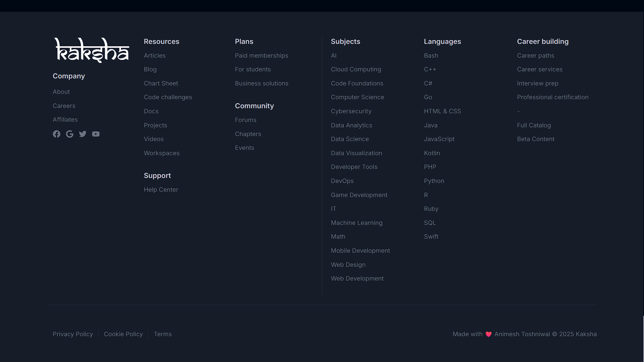644x362 pixels.
Task: Visit the Careers page link
Action: coord(64,106)
